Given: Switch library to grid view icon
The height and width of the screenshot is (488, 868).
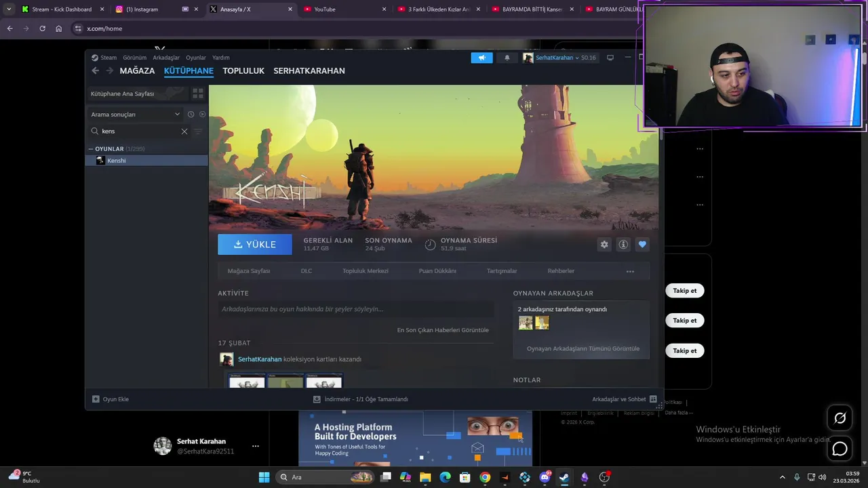Looking at the screenshot, I should click(197, 94).
